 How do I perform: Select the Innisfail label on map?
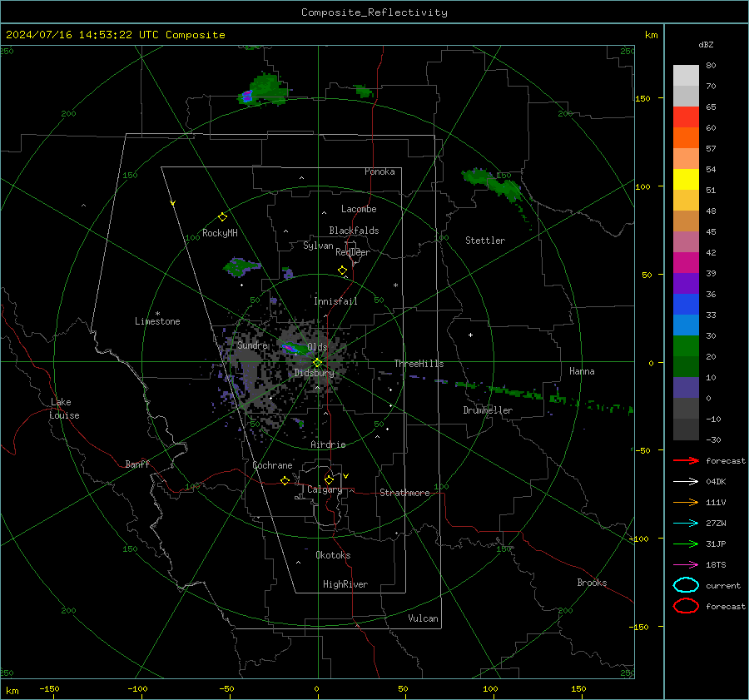(335, 301)
